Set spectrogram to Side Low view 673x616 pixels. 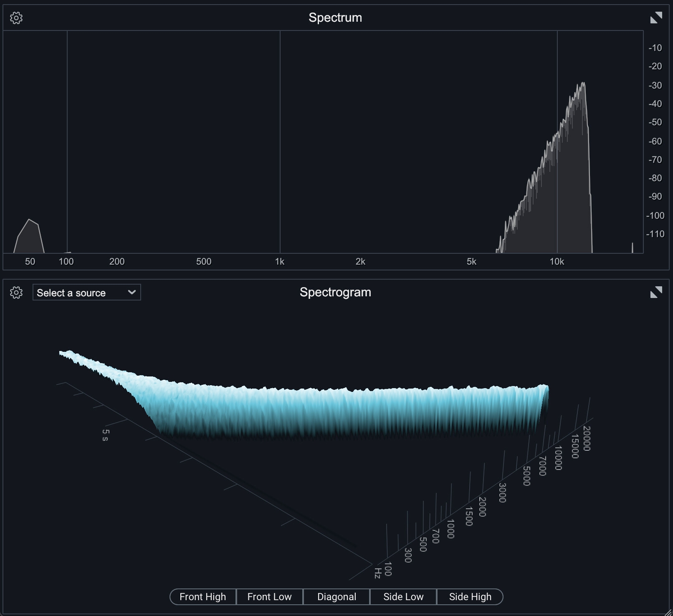[x=403, y=597]
